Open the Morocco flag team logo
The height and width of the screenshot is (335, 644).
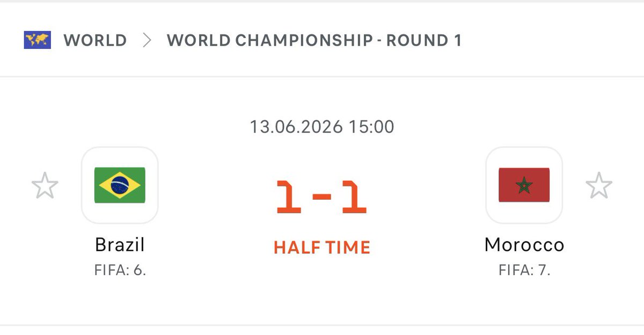coord(524,185)
